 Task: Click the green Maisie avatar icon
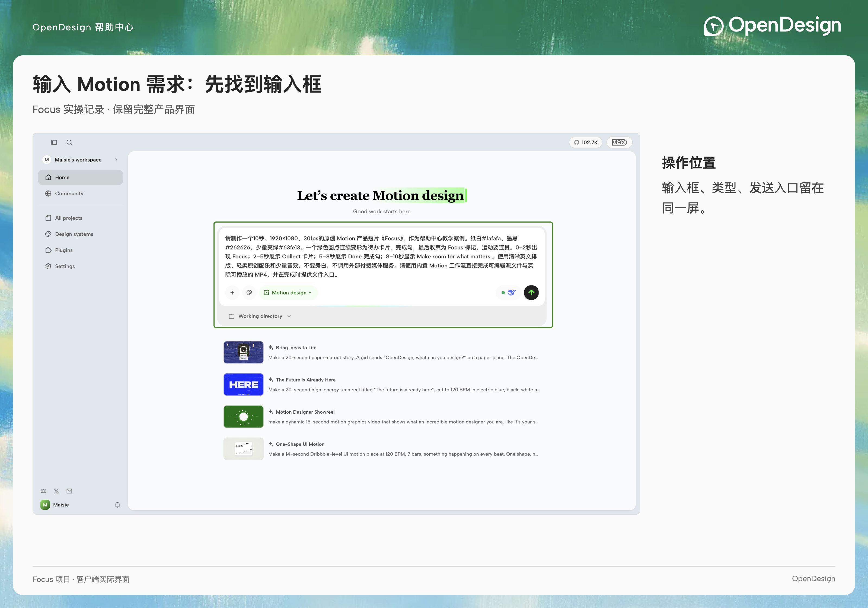(x=45, y=505)
